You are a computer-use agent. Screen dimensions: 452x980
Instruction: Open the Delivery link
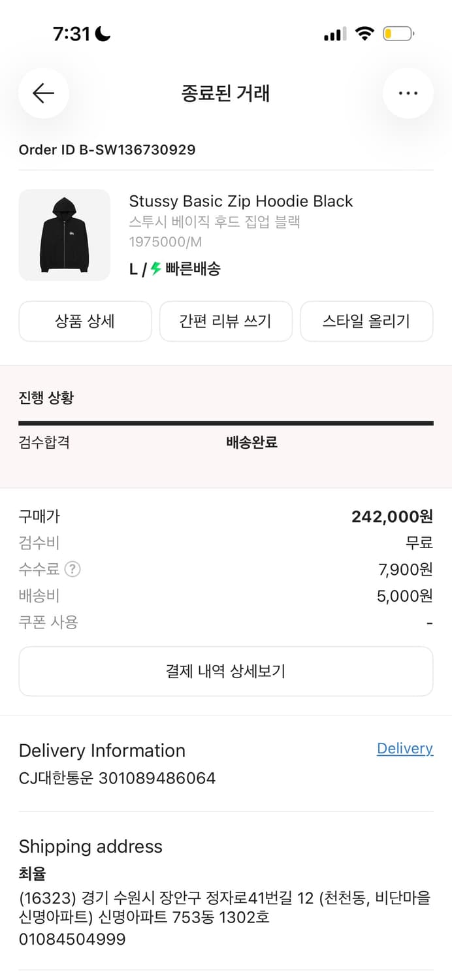(404, 748)
